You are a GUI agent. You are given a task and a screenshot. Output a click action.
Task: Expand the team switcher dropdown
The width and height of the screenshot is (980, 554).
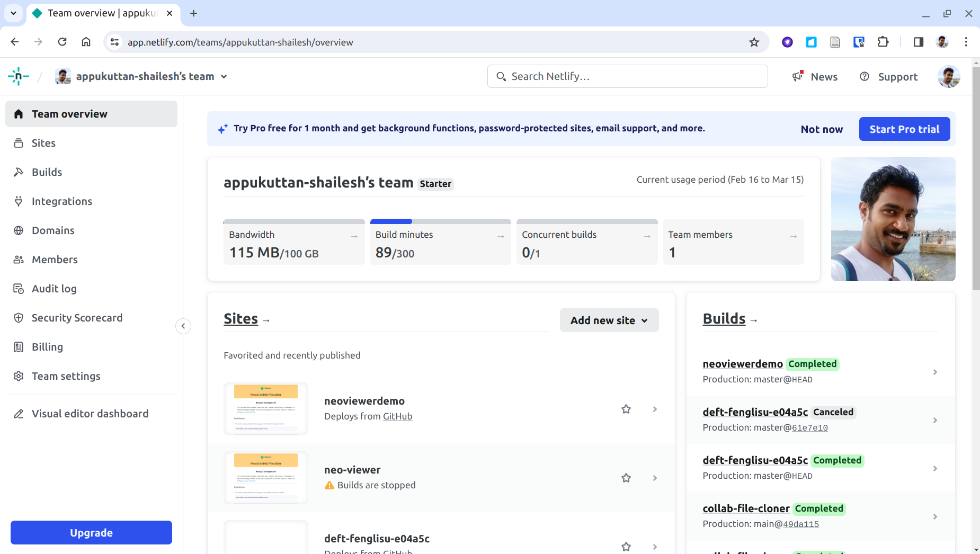[224, 77]
